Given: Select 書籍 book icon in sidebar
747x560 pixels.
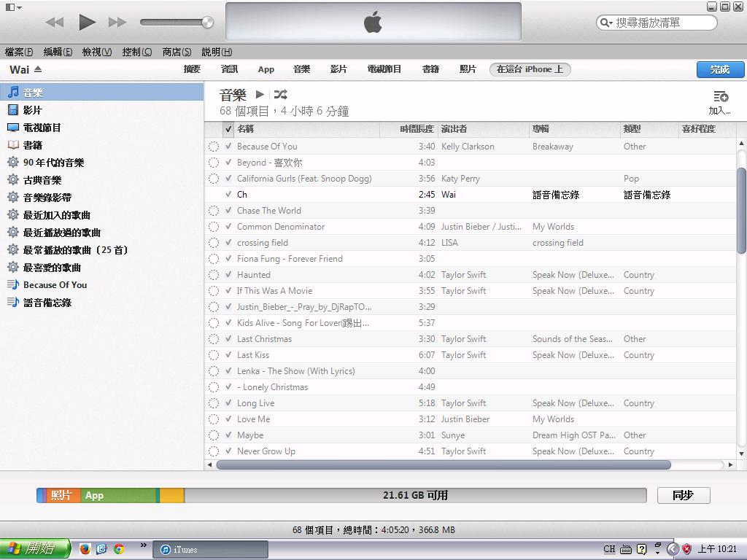Looking at the screenshot, I should tap(13, 145).
